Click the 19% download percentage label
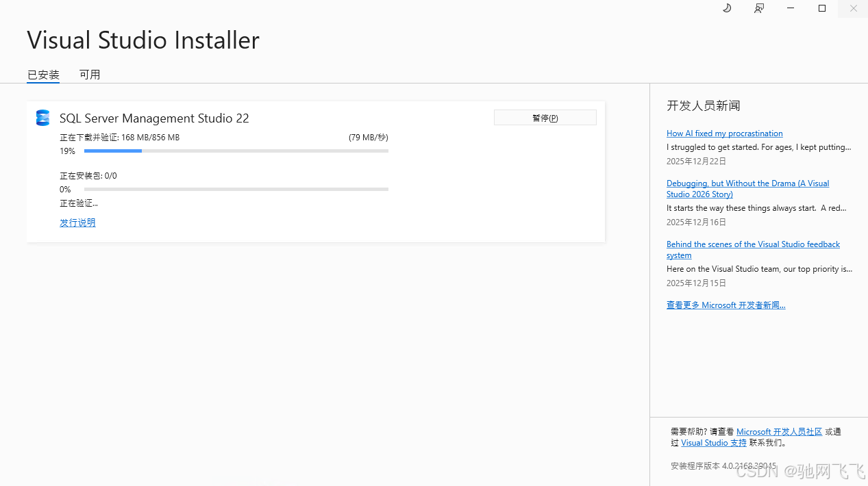The image size is (868, 486). point(67,151)
